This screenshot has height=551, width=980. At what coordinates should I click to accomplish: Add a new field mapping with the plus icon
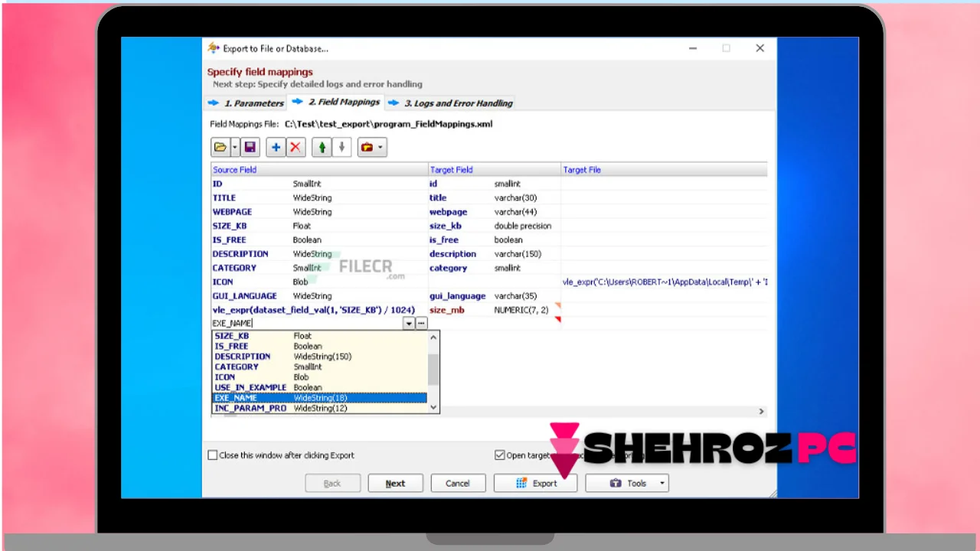coord(276,148)
